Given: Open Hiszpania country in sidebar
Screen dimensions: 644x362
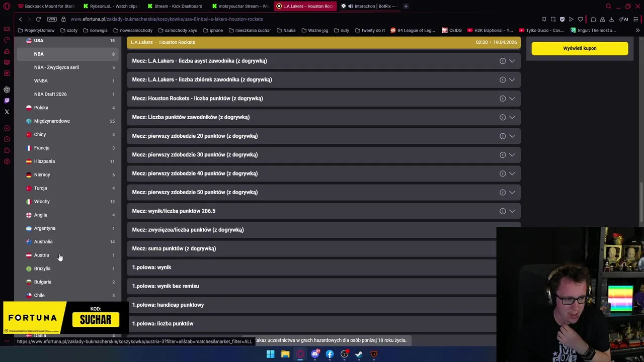Looking at the screenshot, I should coord(67,161).
